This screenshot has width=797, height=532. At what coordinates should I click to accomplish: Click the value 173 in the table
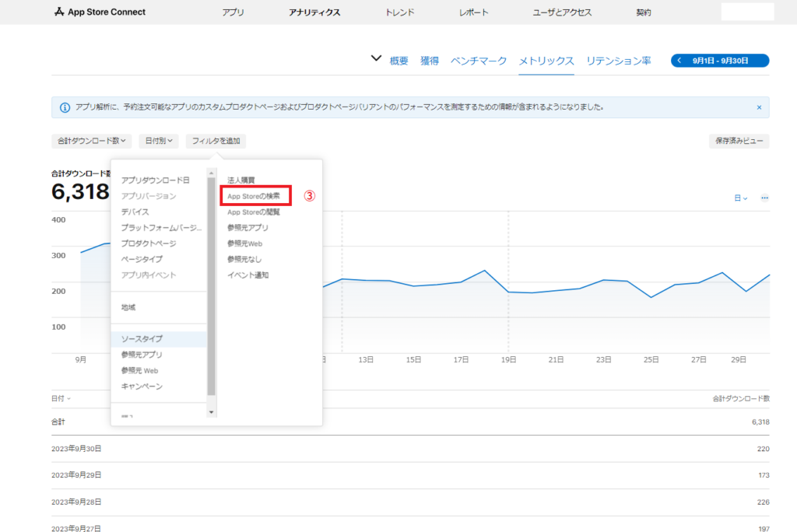(764, 475)
